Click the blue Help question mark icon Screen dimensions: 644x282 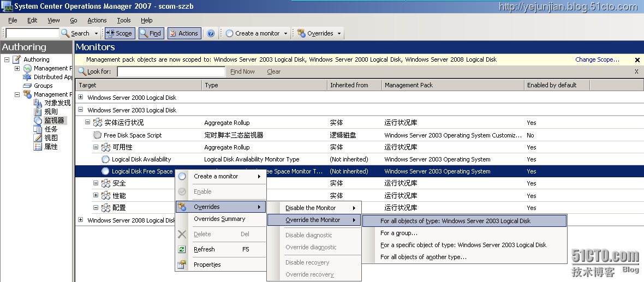click(x=211, y=33)
